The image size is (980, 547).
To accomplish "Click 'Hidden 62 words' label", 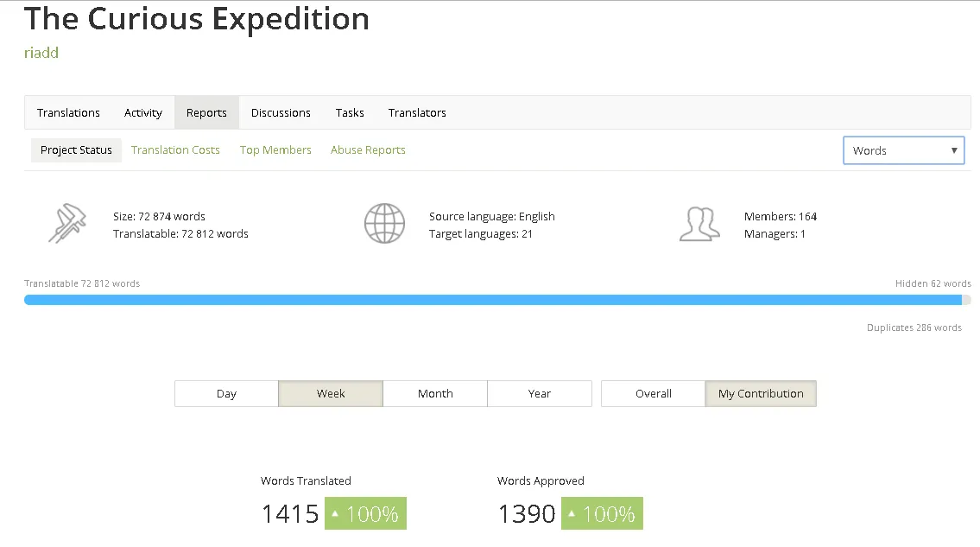I will click(933, 283).
